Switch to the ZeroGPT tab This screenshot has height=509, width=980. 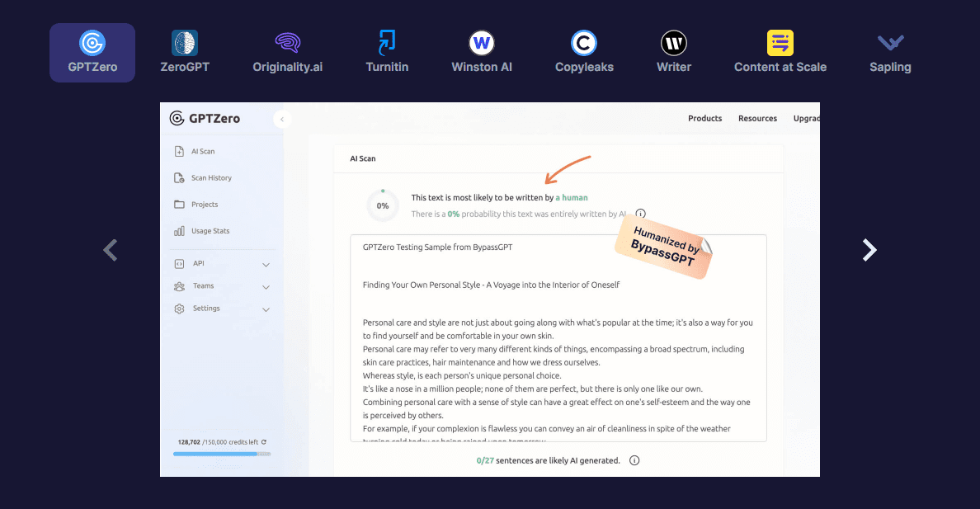pyautogui.click(x=185, y=53)
